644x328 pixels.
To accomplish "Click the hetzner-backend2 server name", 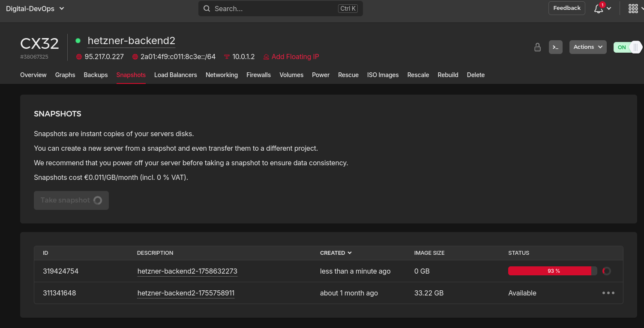I will click(x=132, y=41).
